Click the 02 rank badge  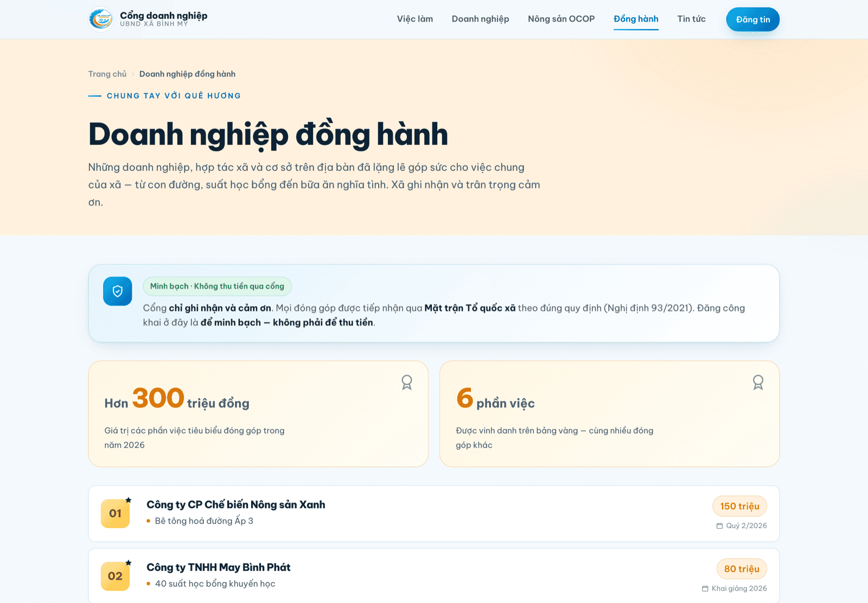(x=115, y=576)
